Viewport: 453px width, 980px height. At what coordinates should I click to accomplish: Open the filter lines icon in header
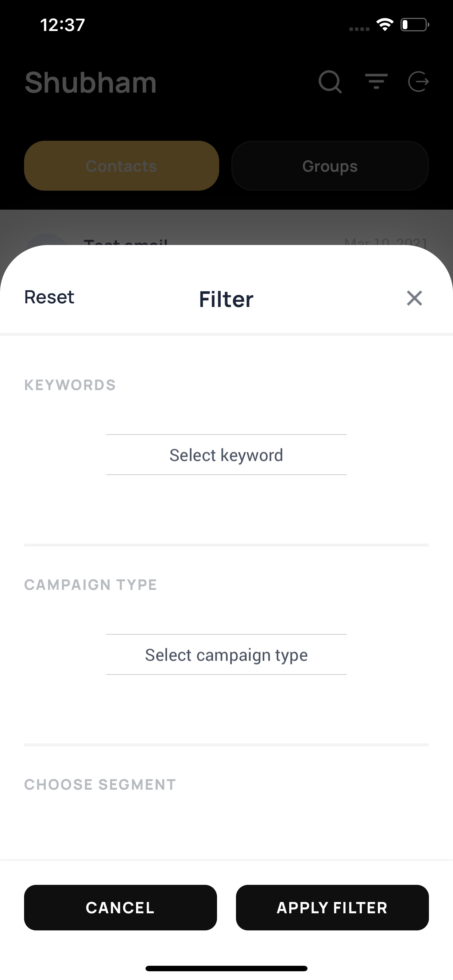click(376, 81)
